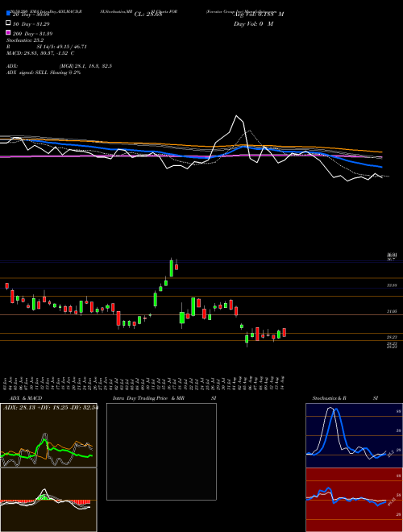The height and width of the screenshot is (532, 403).
Task: Click the white 50 Day legend swatch
Action: click(x=9, y=23)
